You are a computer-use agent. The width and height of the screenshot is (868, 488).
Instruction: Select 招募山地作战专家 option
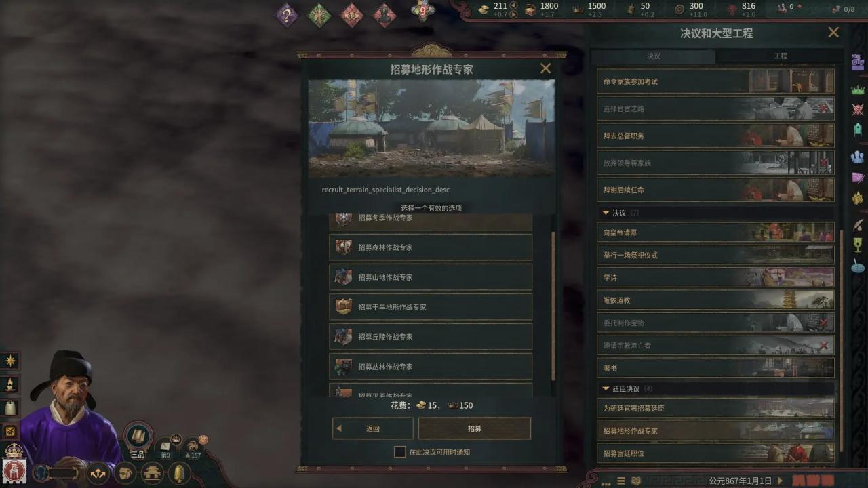click(x=431, y=277)
